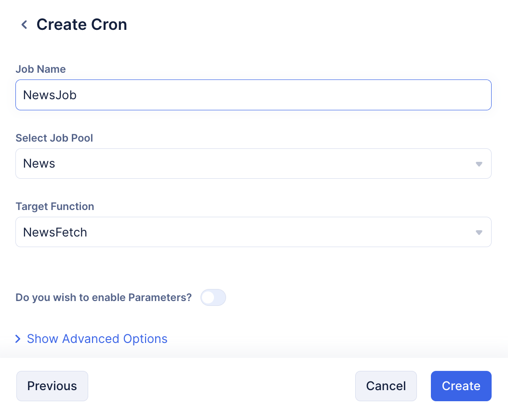
Task: Click the Job Name label
Action: click(40, 69)
